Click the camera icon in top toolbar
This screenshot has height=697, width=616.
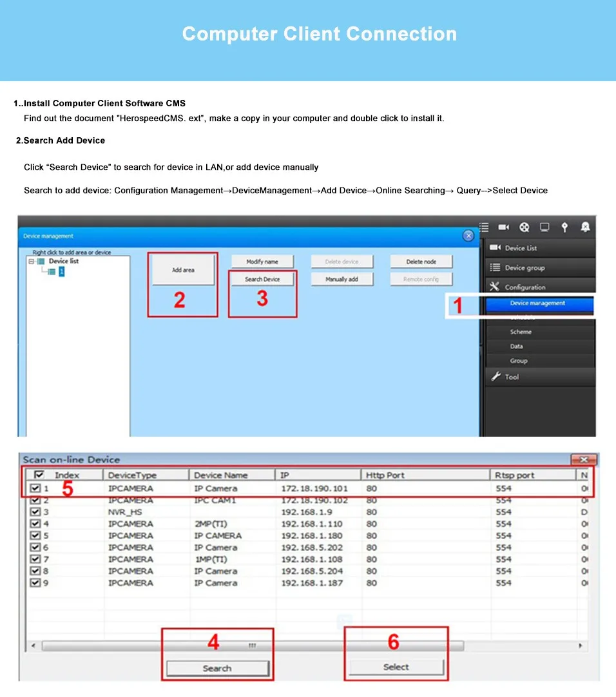503,227
